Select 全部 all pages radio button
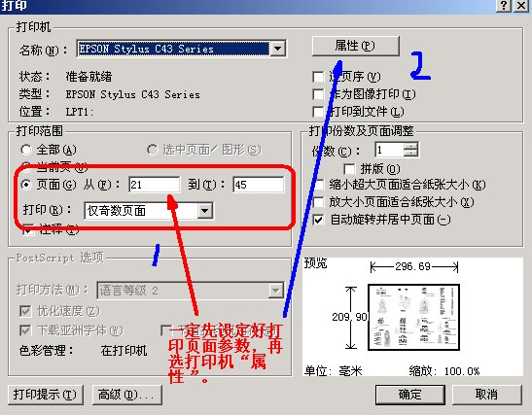The width and height of the screenshot is (532, 415). point(26,150)
